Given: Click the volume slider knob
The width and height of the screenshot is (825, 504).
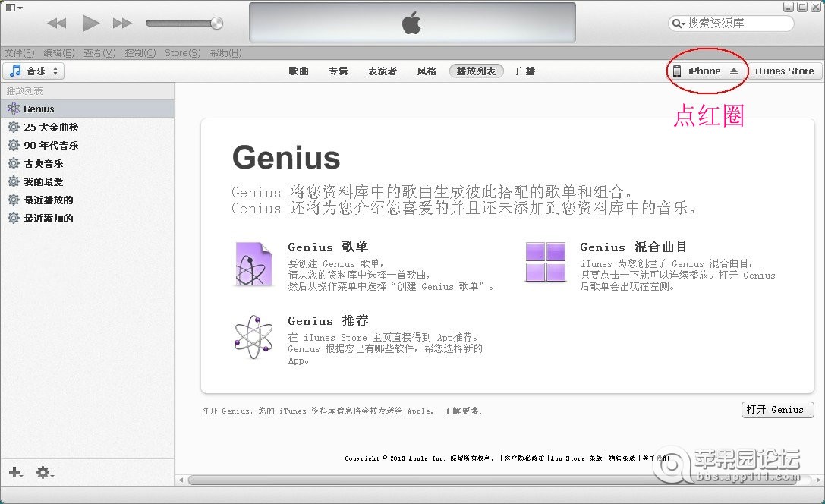Looking at the screenshot, I should coord(217,24).
